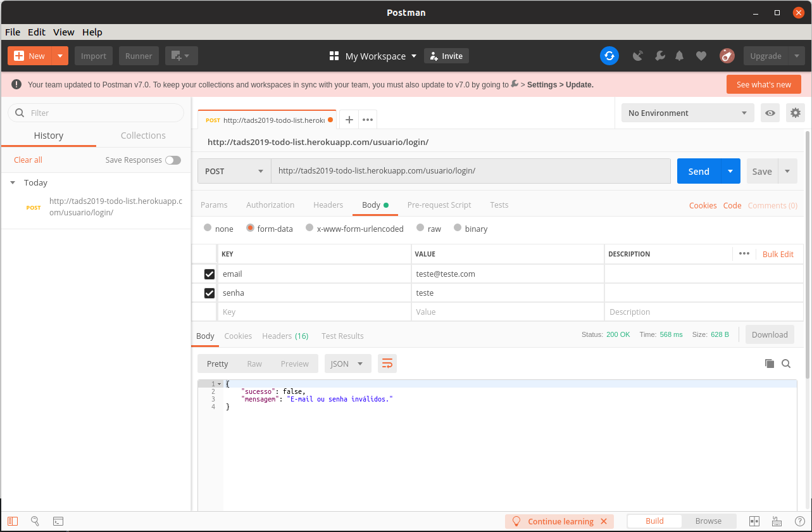Viewport: 812px width, 532px height.
Task: Open the settings wrench icon
Action: (x=659, y=56)
